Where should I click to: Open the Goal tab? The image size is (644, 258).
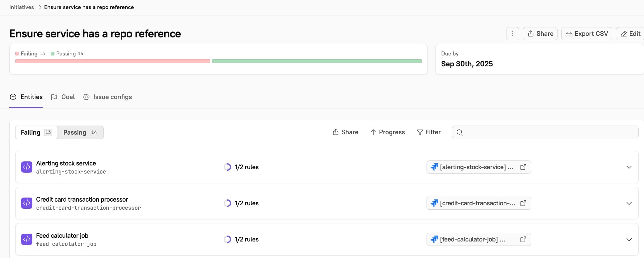click(x=63, y=97)
